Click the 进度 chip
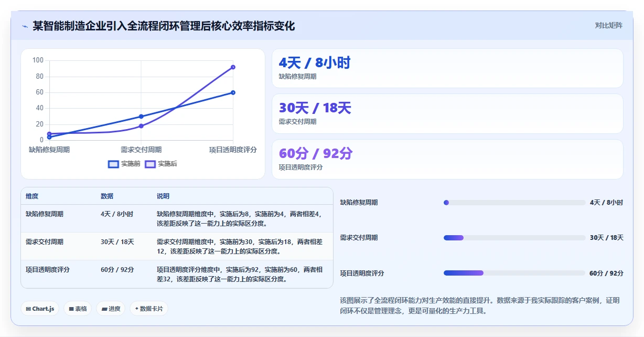644x337 pixels. click(111, 309)
